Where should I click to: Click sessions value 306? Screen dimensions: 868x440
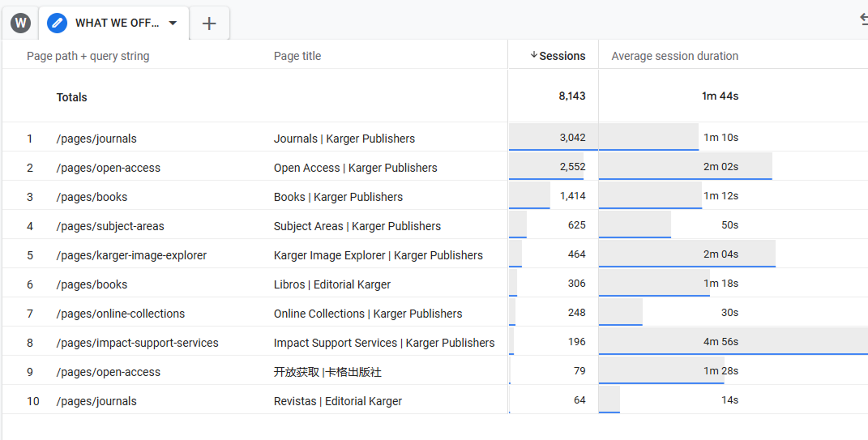[577, 283]
